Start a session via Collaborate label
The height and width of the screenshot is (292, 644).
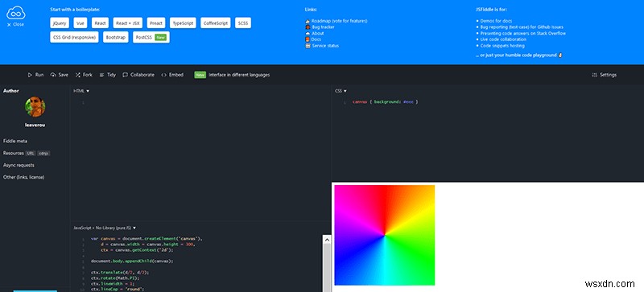pyautogui.click(x=142, y=75)
